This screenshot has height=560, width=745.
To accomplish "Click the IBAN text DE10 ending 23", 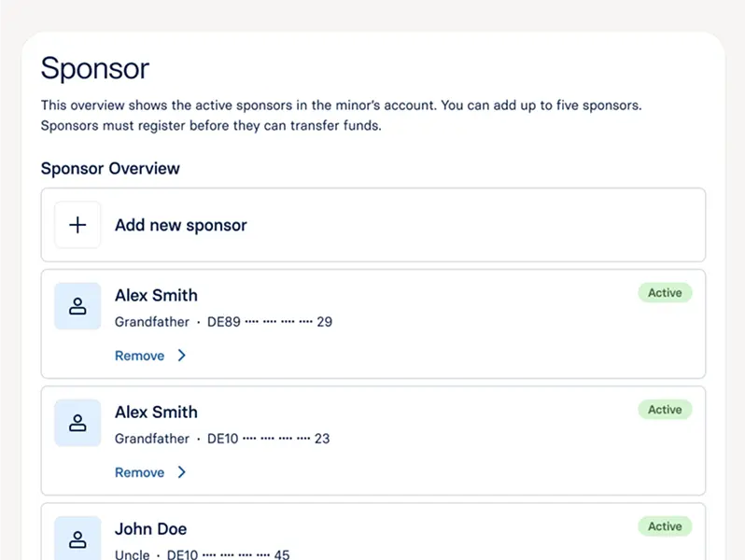I will (268, 439).
